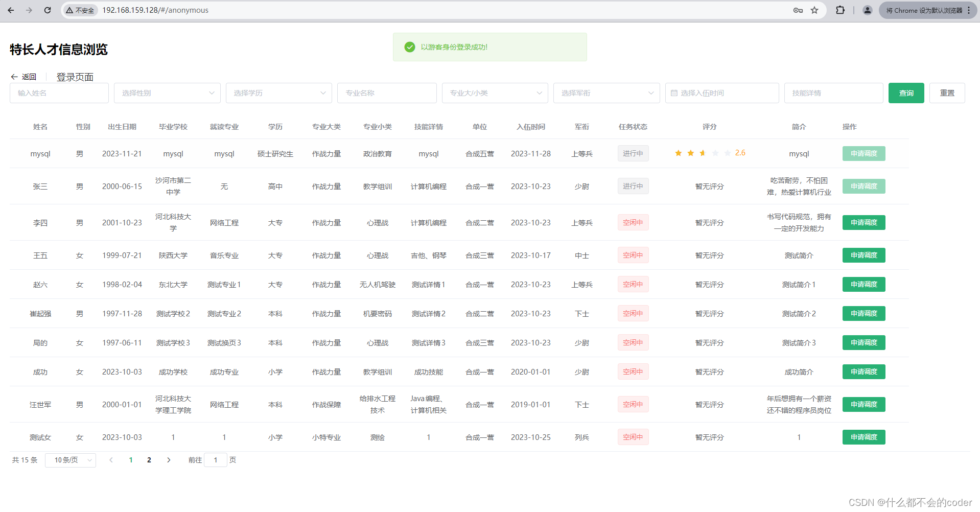
Task: Click the 共 15 条 total count
Action: (25, 460)
